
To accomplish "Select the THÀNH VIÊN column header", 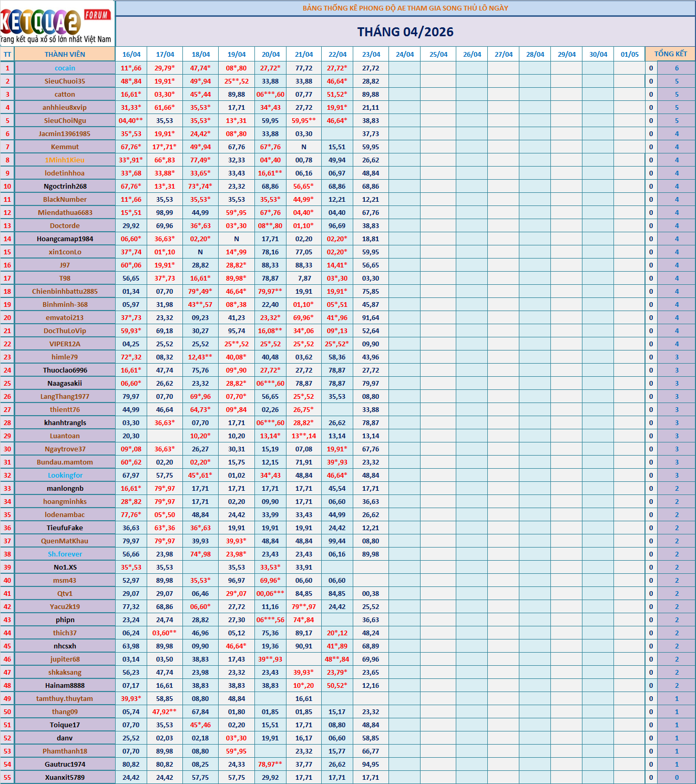I will coord(65,54).
